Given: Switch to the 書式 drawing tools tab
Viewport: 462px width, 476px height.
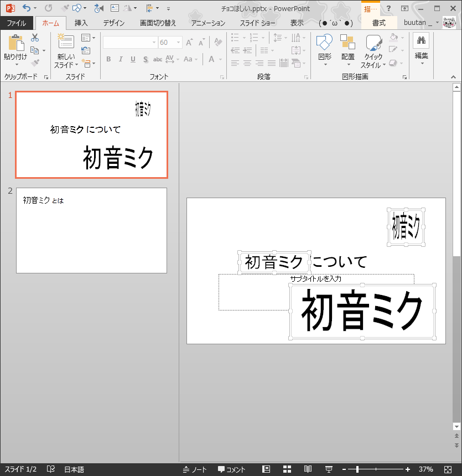Looking at the screenshot, I should [x=379, y=23].
